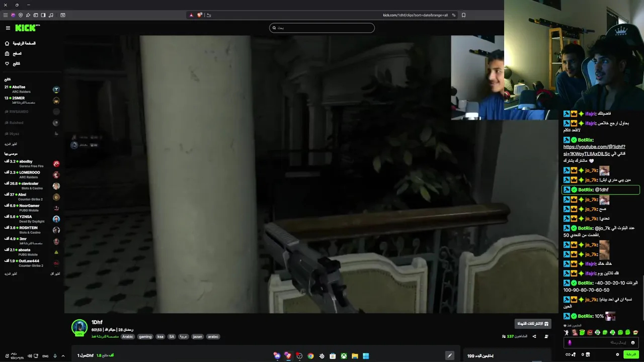
Task: Open the browser menu icon in toolbar
Action: (6, 15)
